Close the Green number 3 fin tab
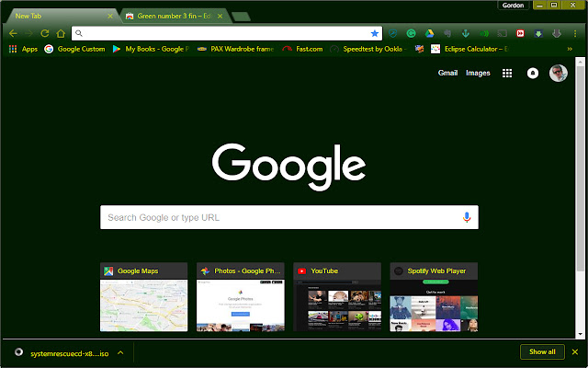588x368 pixels. (220, 17)
